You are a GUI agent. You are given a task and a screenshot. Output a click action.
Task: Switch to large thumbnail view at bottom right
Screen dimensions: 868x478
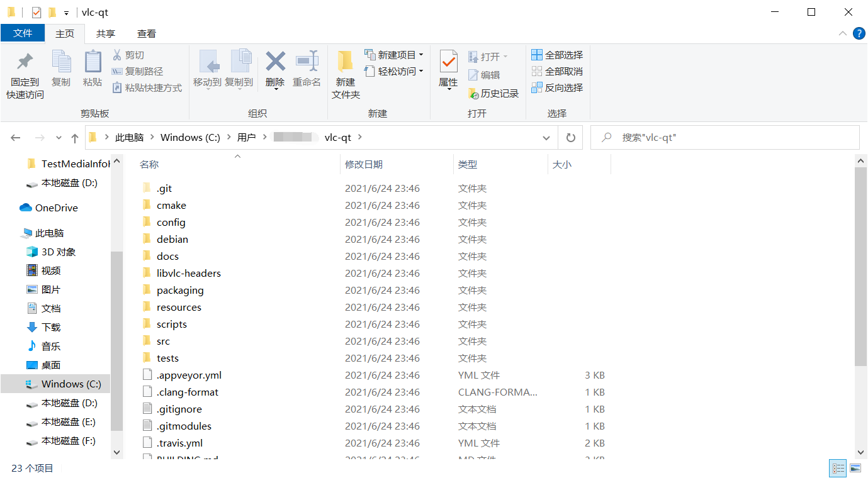pos(855,468)
